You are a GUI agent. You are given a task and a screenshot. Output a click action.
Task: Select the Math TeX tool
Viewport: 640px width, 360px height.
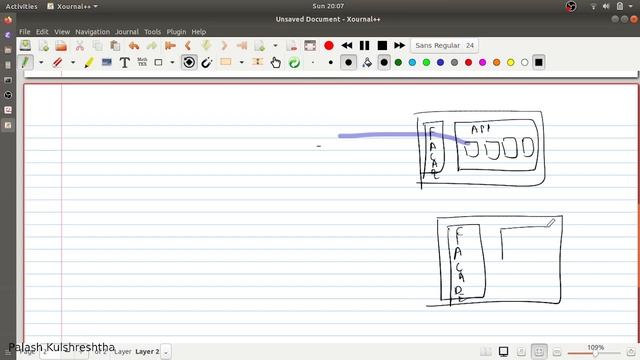click(142, 62)
